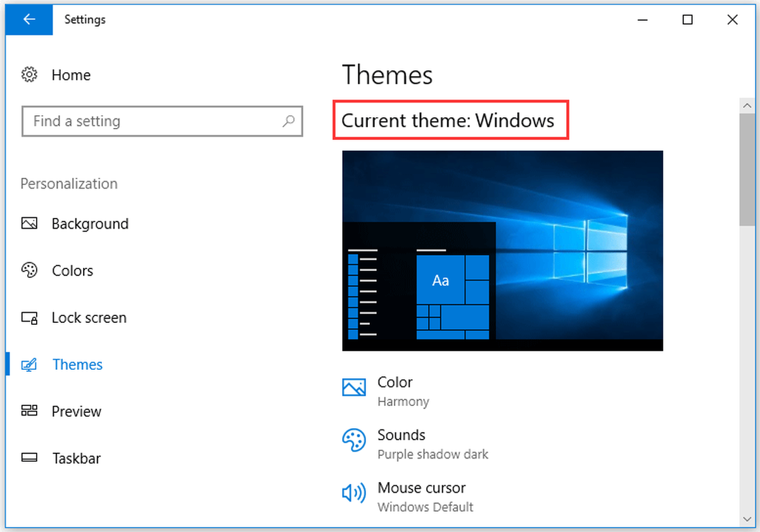This screenshot has height=532, width=760.
Task: Click the Themes page heading
Action: tap(388, 75)
